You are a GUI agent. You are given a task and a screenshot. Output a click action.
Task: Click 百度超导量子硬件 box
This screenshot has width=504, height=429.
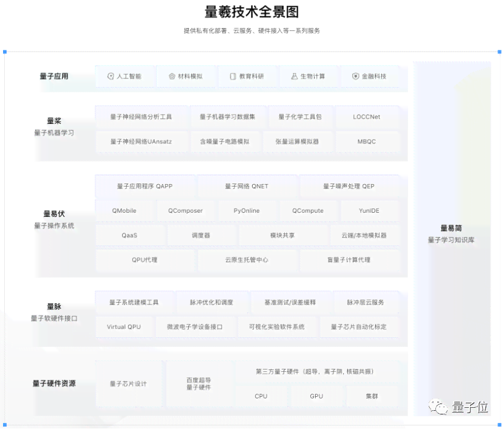coord(199,383)
